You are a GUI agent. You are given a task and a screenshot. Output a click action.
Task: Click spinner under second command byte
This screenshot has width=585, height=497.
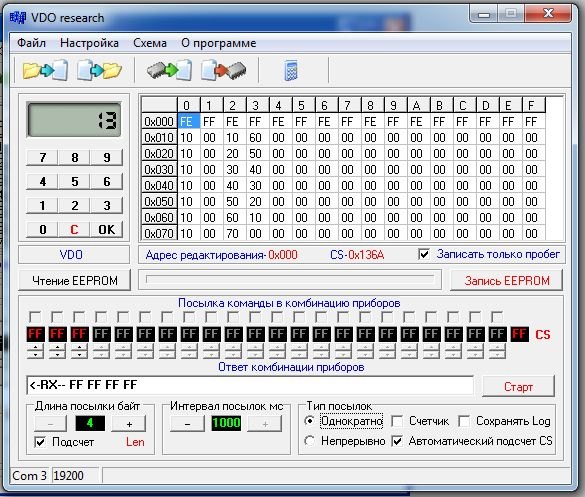point(57,351)
